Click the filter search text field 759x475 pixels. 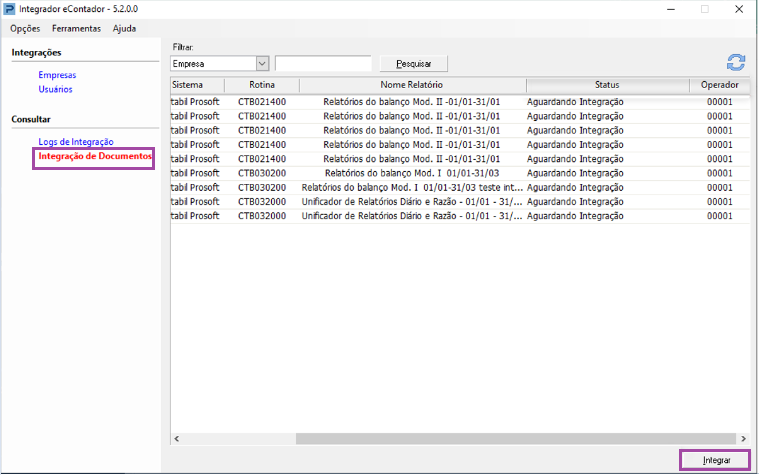point(323,63)
